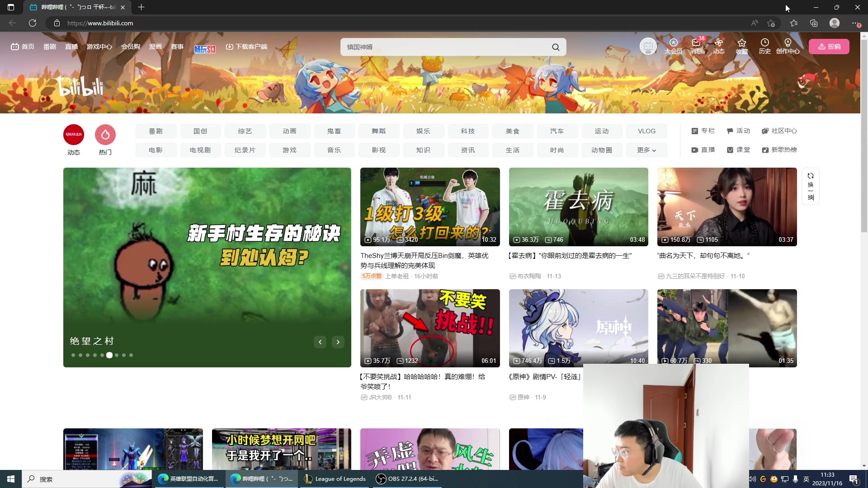Open the 鬼畜 category
The height and width of the screenshot is (488, 868).
(334, 131)
